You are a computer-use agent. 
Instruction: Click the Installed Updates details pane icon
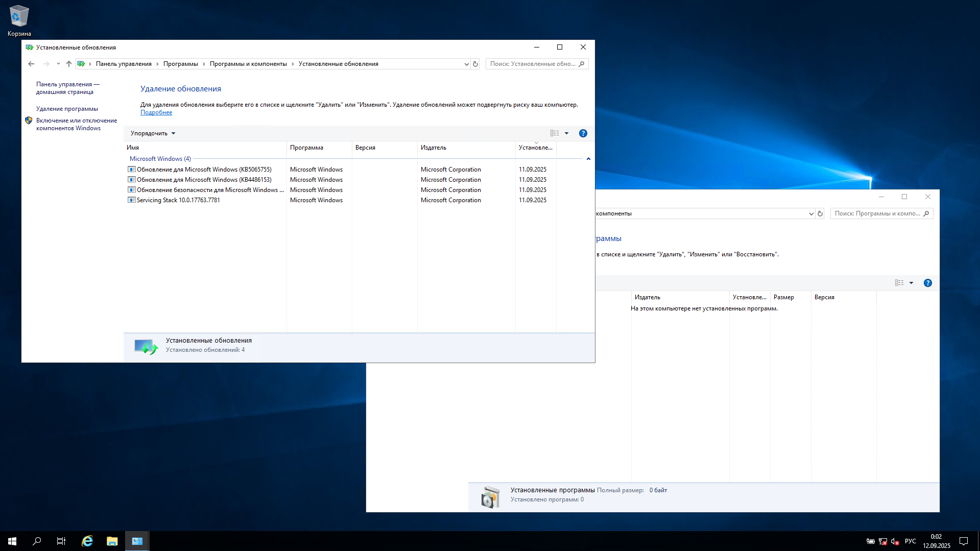[x=146, y=347]
